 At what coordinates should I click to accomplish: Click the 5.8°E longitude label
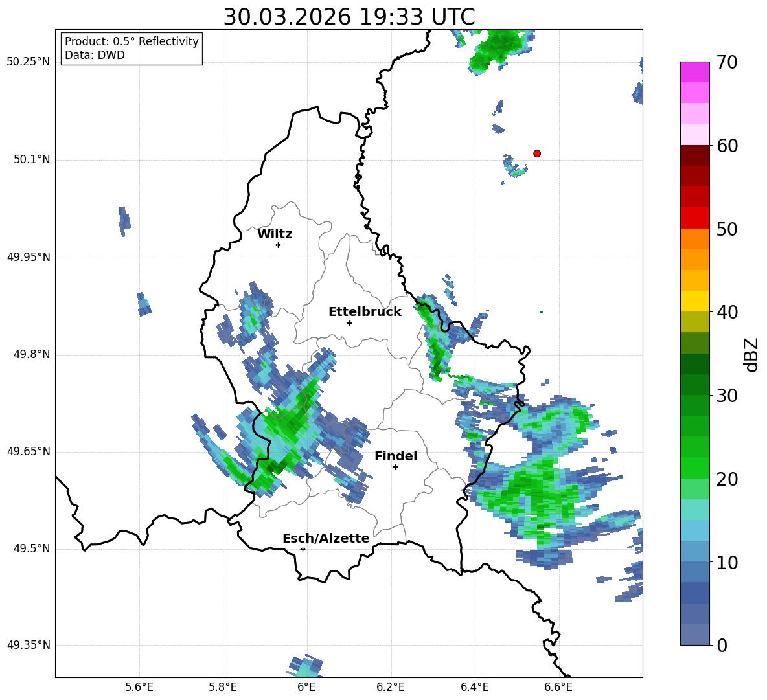[223, 687]
